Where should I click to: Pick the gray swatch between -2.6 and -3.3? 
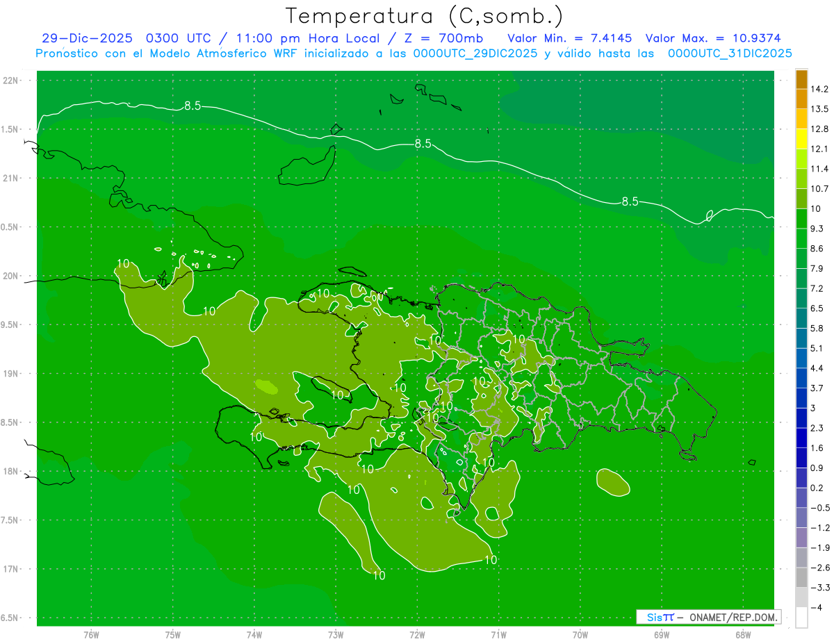coord(801,577)
